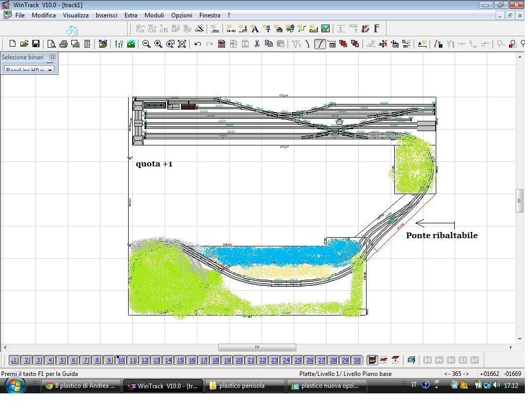This screenshot has width=528, height=420.
Task: Open the Visualizza menu
Action: pos(76,15)
